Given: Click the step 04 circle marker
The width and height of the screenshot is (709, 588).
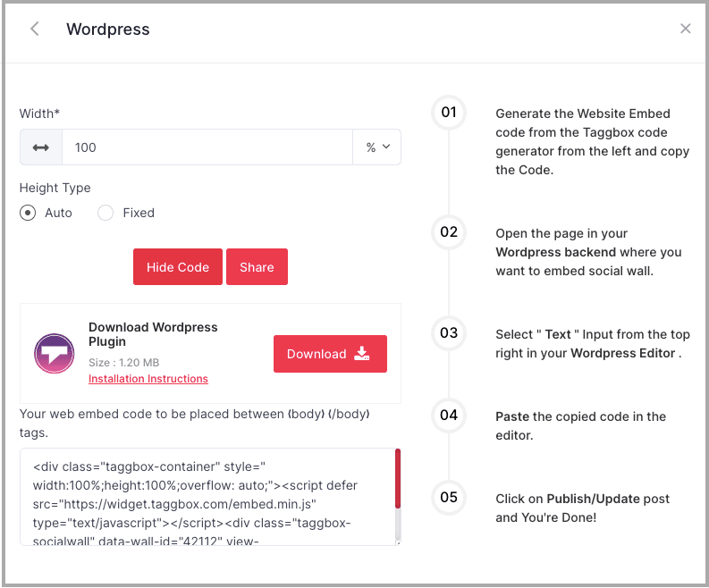Looking at the screenshot, I should click(x=449, y=416).
